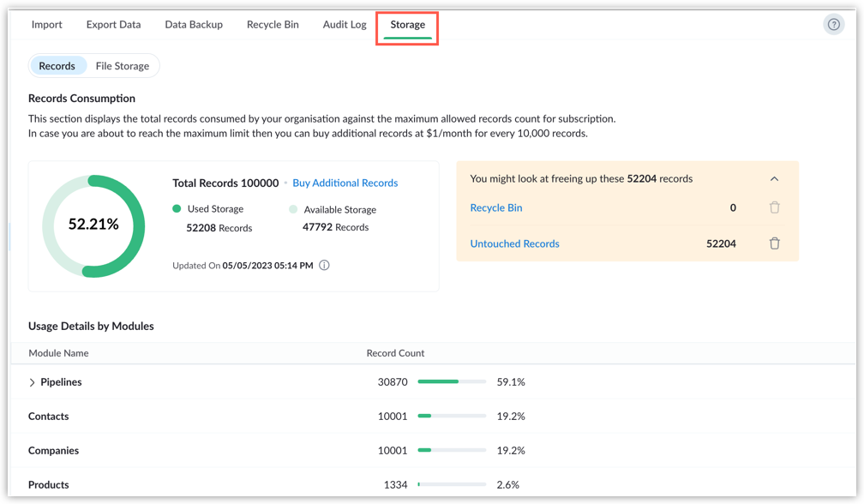Click the Products usage progress bar
Viewport: 864px width, 504px height.
(x=452, y=485)
